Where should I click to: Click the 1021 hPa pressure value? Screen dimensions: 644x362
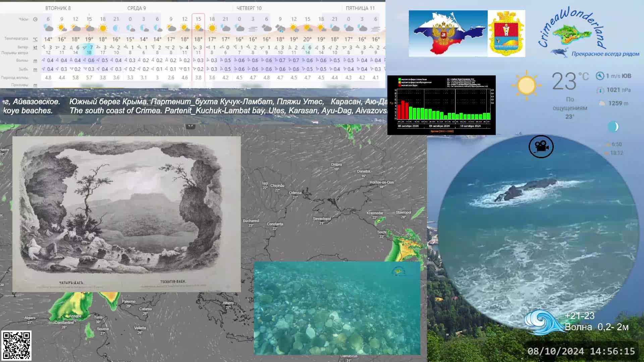point(619,90)
